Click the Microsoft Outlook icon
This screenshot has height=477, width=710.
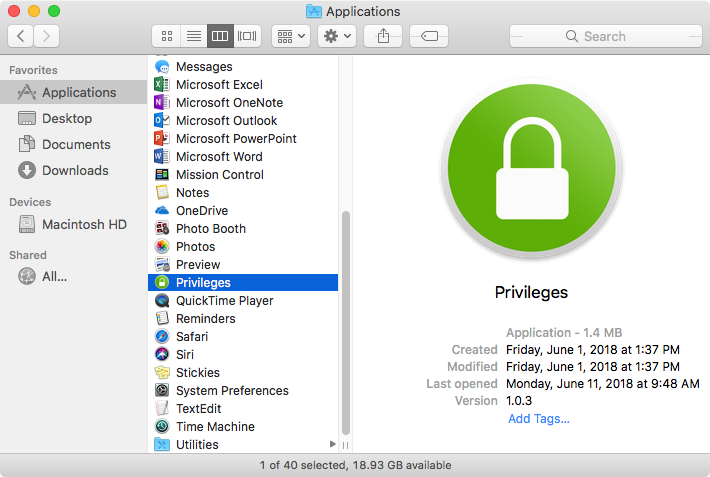point(162,120)
